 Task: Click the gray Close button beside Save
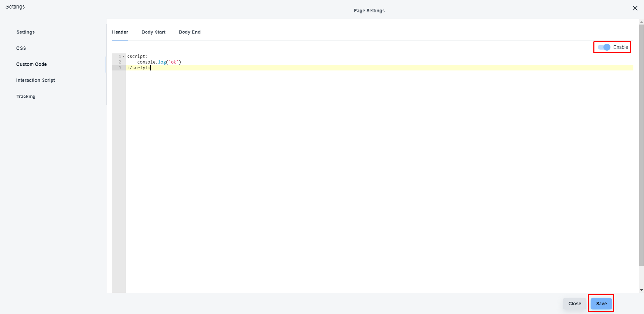coord(574,304)
